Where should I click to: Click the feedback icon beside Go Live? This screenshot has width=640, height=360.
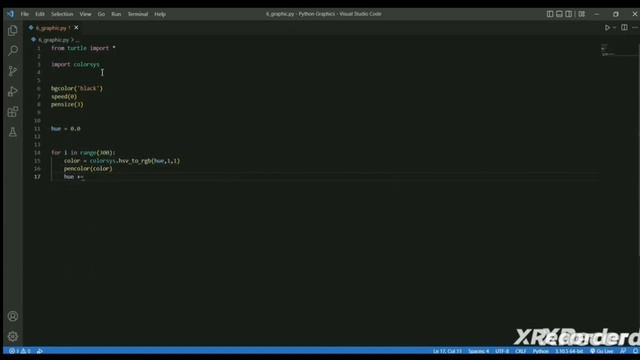(623, 351)
